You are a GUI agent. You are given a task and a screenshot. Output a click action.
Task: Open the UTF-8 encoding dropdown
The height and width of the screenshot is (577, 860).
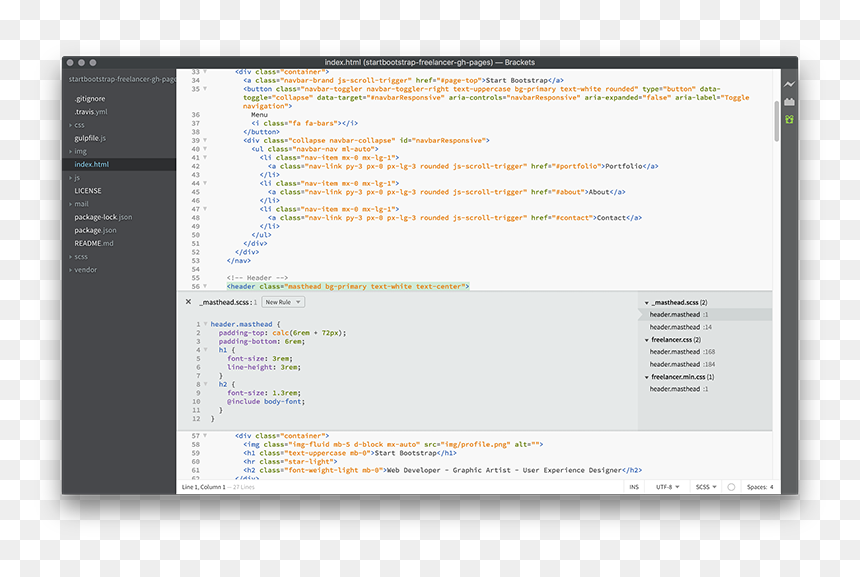667,487
